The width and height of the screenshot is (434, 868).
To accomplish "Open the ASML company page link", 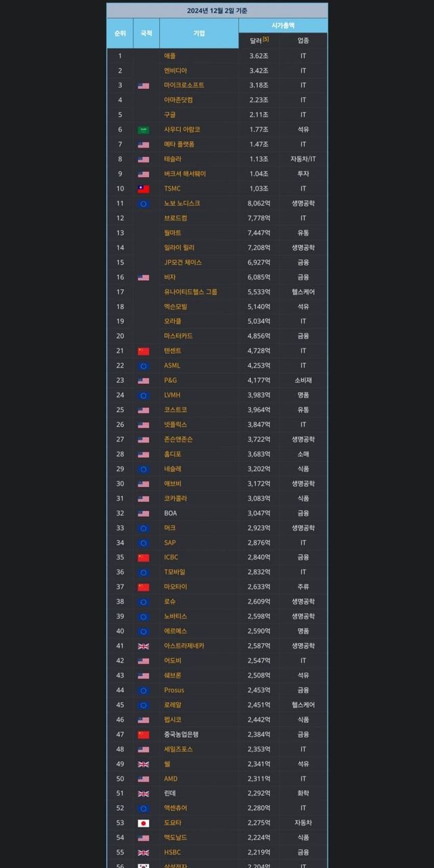I will tap(172, 366).
